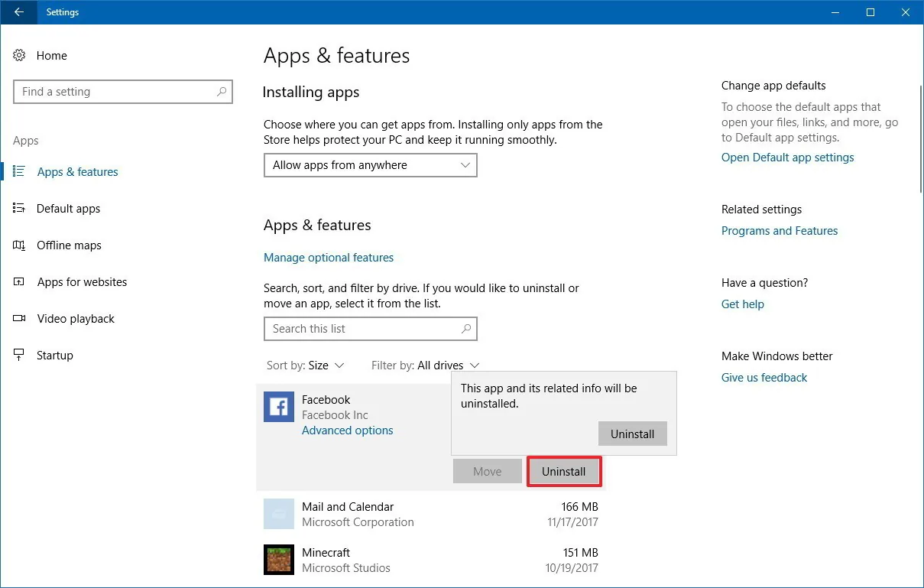
Task: Click the back arrow in title bar
Action: tap(19, 12)
